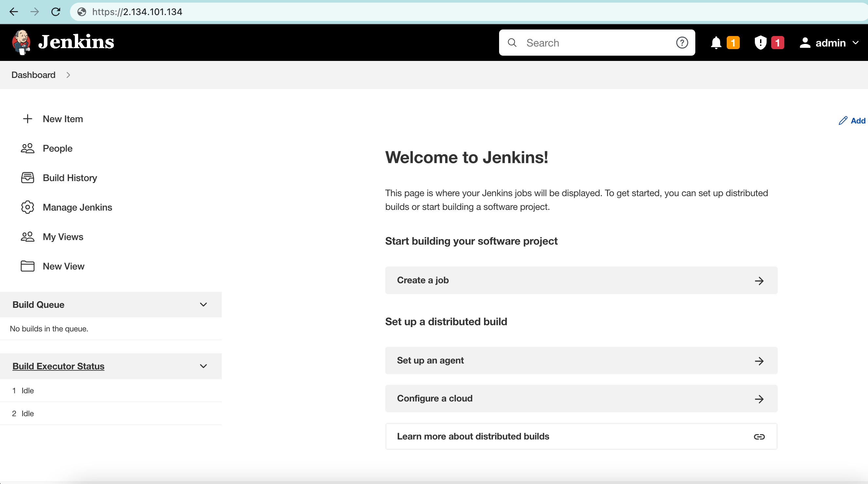Open the security warnings exclamation icon
This screenshot has height=484, width=868.
[x=760, y=43]
